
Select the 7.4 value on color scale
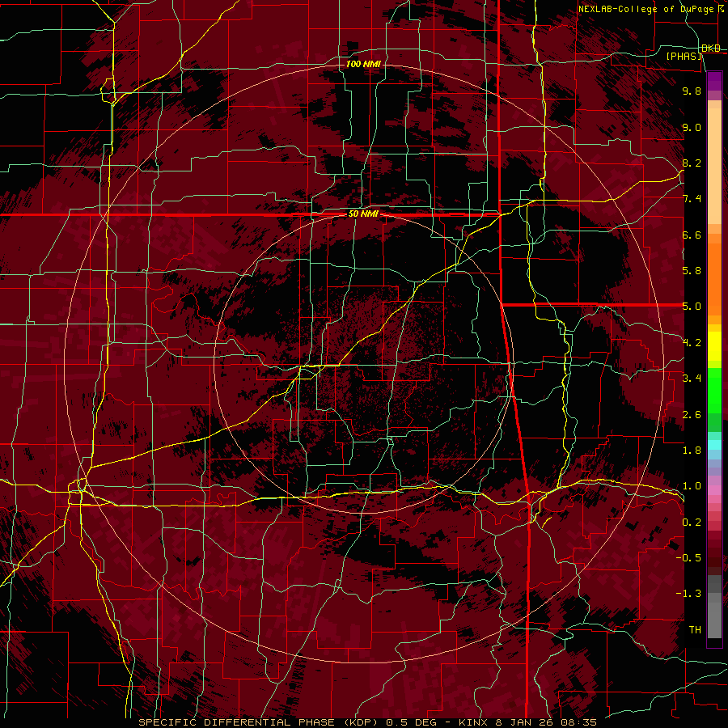point(692,199)
